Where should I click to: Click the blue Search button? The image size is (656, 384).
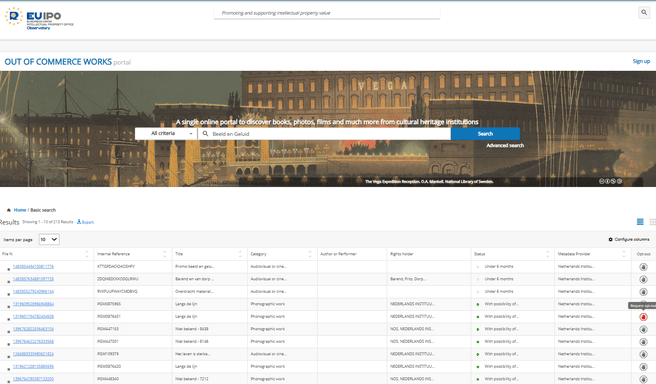click(x=485, y=133)
